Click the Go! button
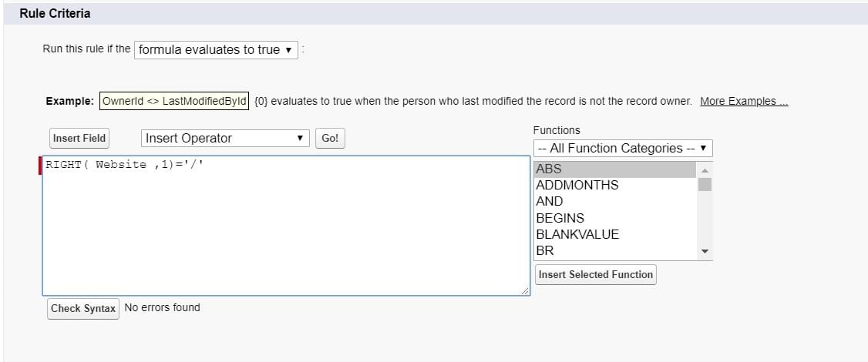 pyautogui.click(x=330, y=139)
